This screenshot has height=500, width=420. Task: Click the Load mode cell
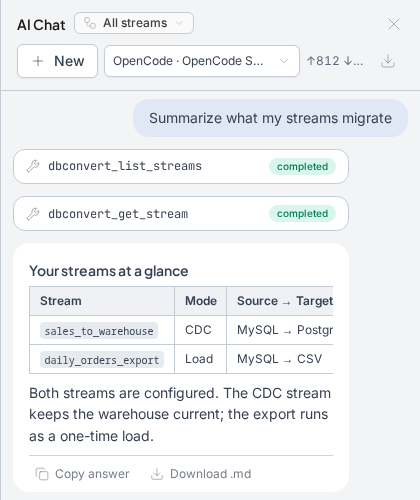click(x=200, y=359)
